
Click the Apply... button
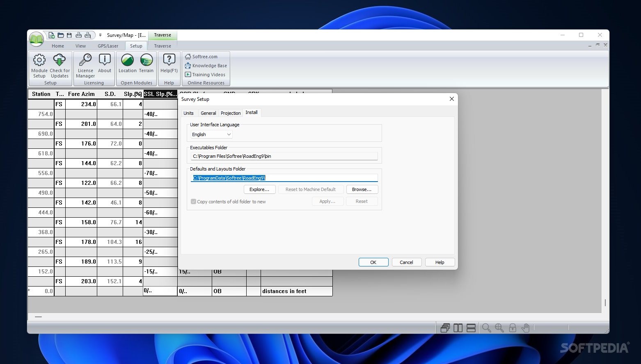(327, 201)
